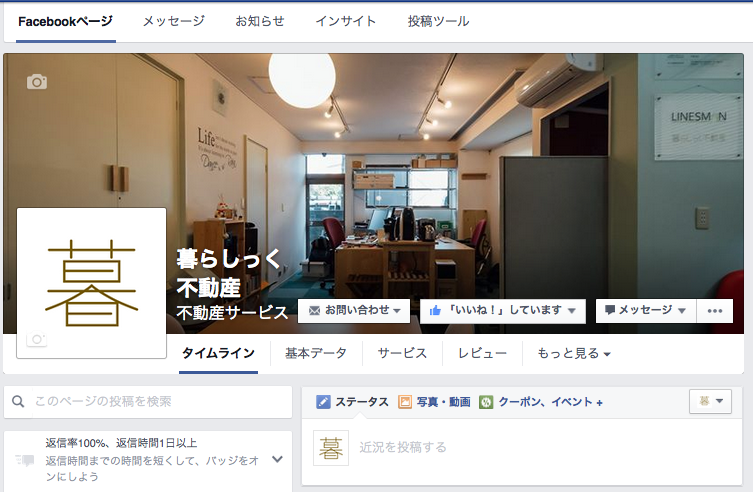
Task: Switch to the インサイト top tab
Action: 345,21
